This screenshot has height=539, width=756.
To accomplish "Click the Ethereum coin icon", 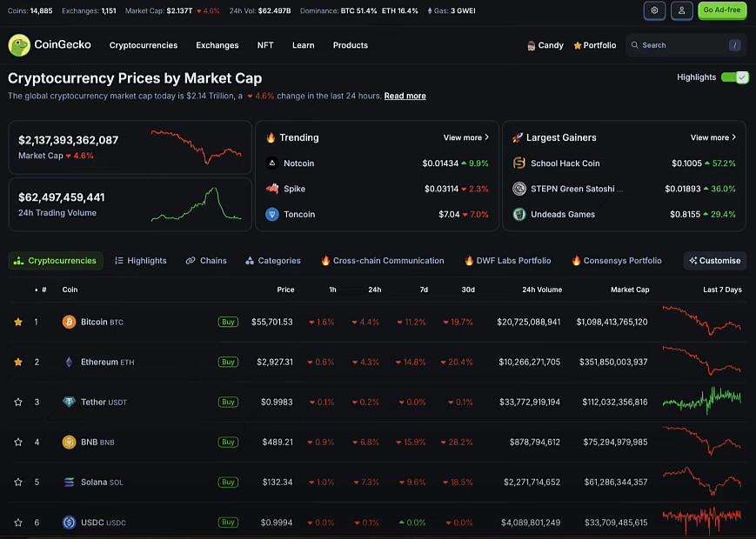I will tap(69, 362).
